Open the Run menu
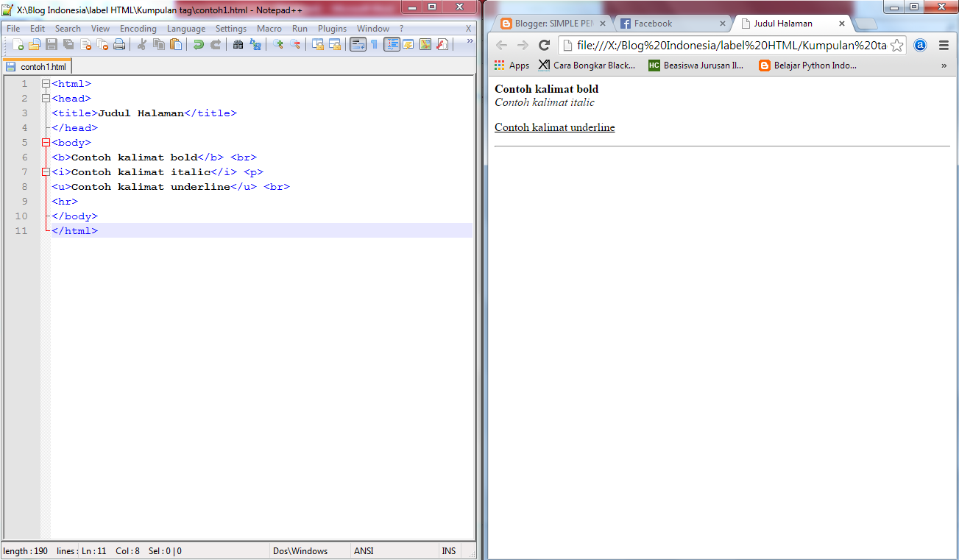This screenshot has width=959, height=560. click(x=300, y=29)
